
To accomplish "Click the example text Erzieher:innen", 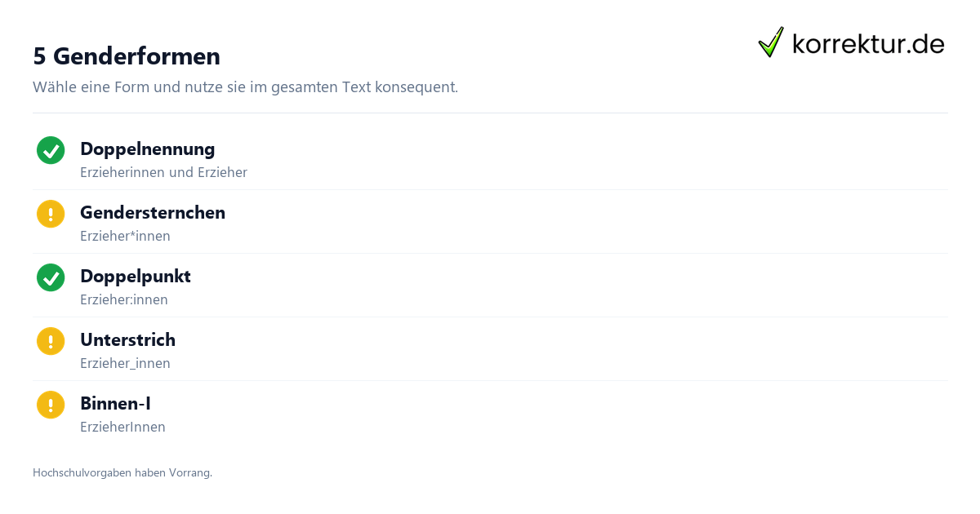I will [124, 299].
